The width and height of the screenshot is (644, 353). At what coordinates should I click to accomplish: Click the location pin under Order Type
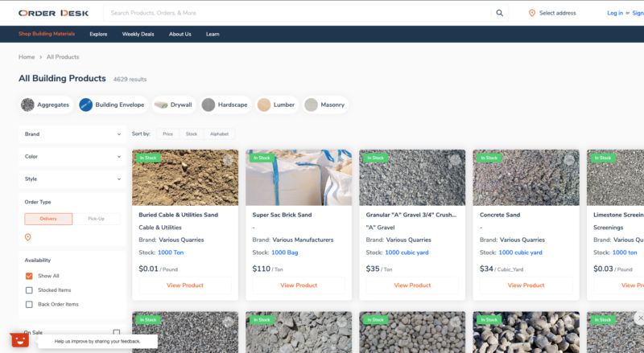(x=28, y=237)
